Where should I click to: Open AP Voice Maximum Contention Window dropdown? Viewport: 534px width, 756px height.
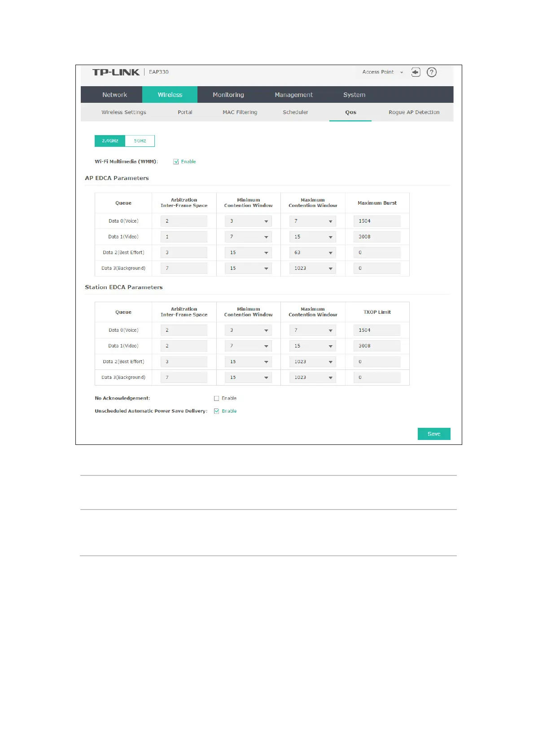(313, 221)
